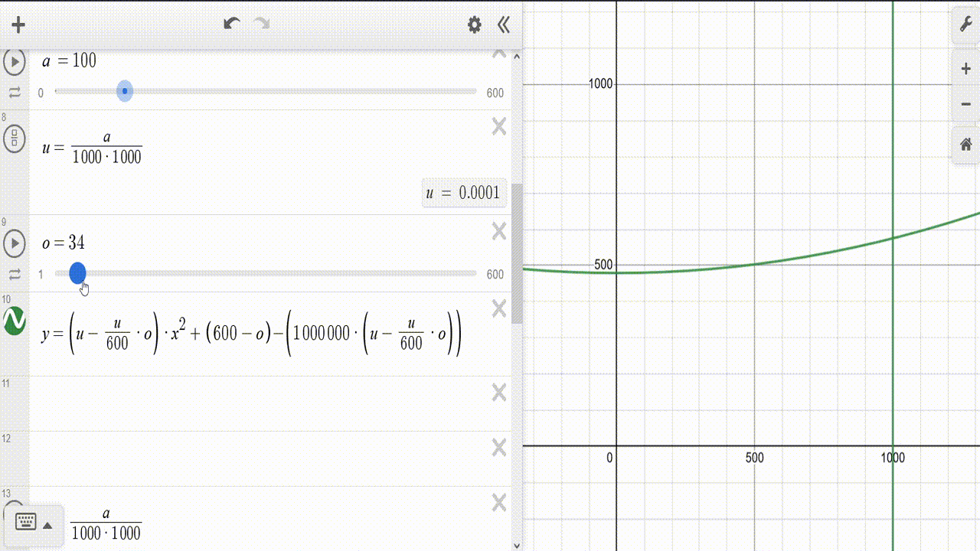Expand the keyboard options arrow
This screenshot has width=980, height=551.
pos(47,526)
